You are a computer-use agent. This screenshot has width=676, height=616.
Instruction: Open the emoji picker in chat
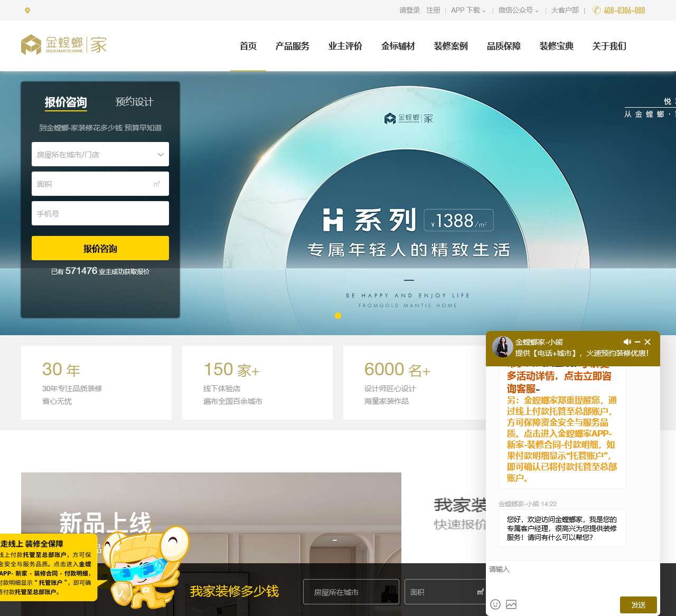(495, 604)
